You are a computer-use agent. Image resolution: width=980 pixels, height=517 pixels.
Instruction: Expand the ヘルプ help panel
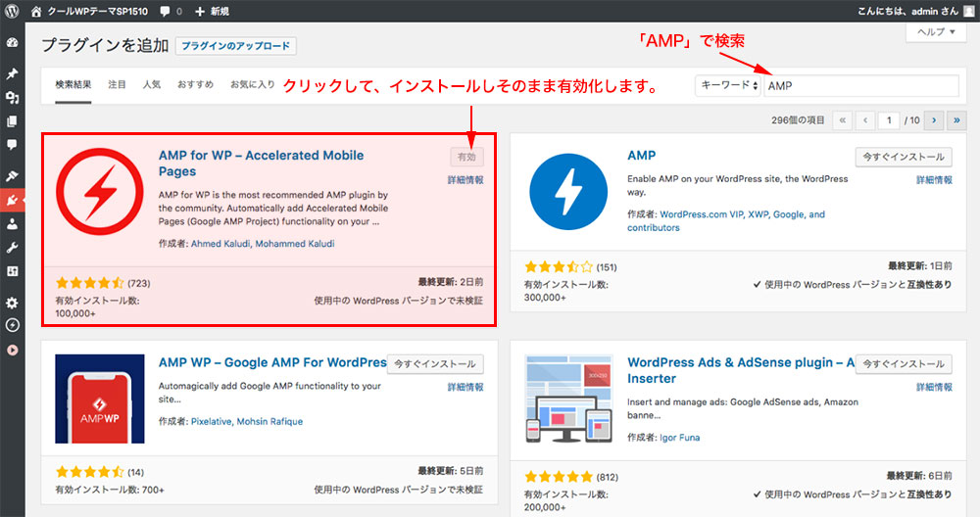(x=936, y=32)
